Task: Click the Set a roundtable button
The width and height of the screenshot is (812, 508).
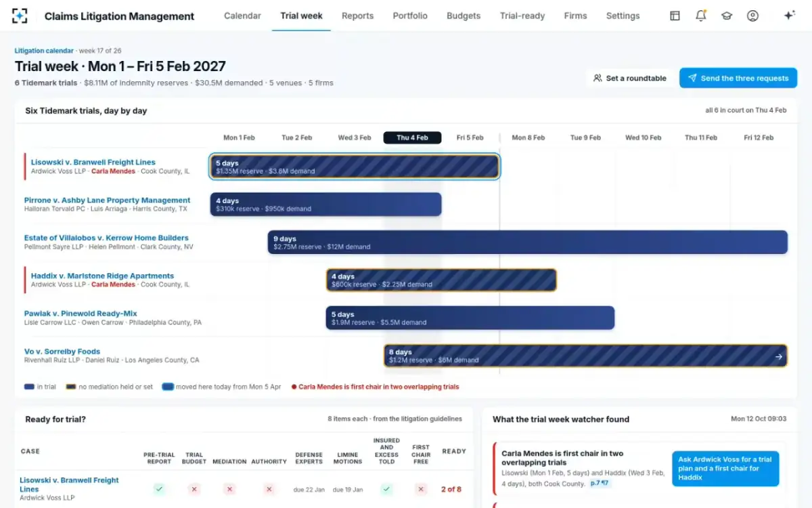Action: tap(630, 78)
